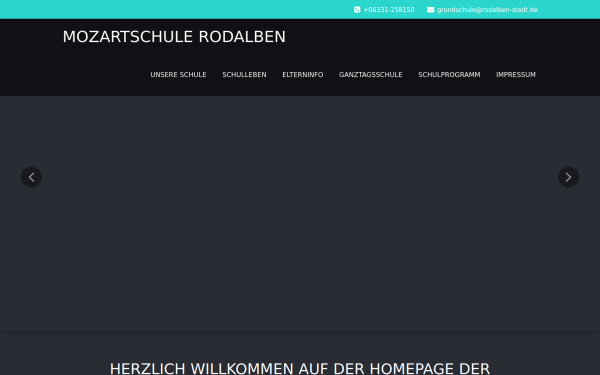Viewport: 600px width, 375px height.
Task: Open the Ganztagsschule menu item
Action: tap(370, 75)
